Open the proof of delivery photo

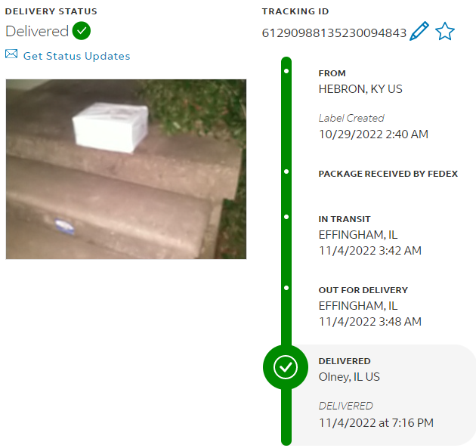tap(126, 169)
